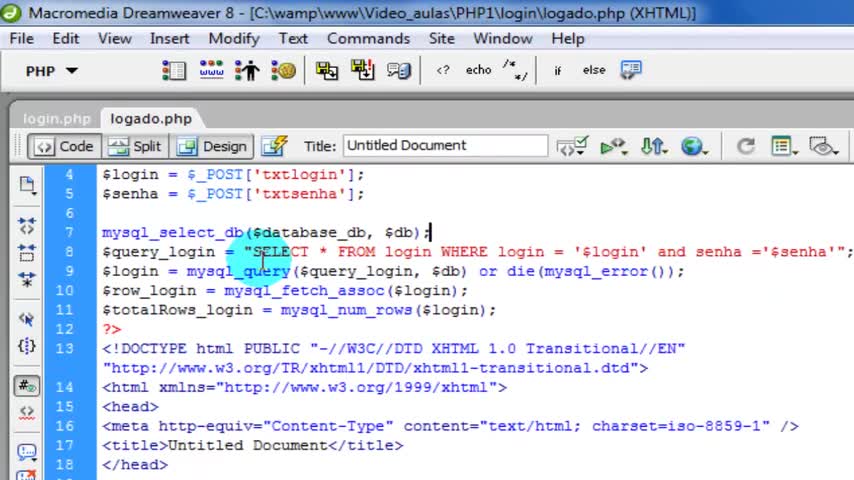Click 'mysql_select_db' on line 7
Image resolution: width=854 pixels, height=480 pixels.
[x=172, y=233]
